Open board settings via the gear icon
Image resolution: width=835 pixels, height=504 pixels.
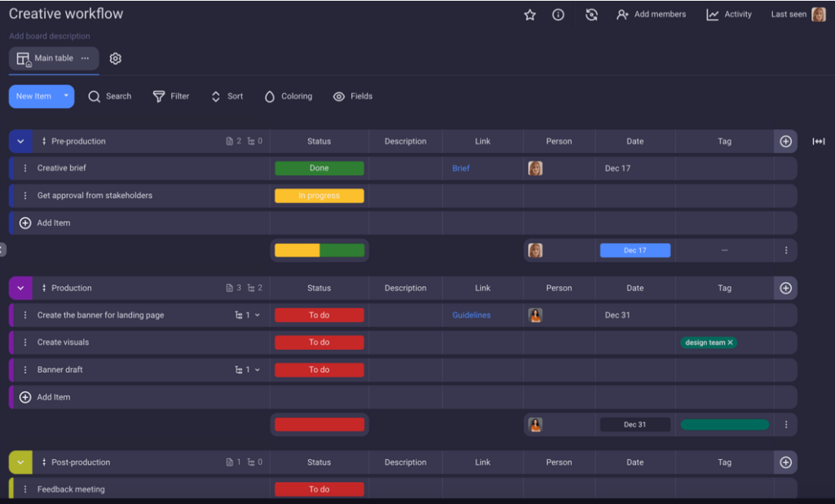114,58
